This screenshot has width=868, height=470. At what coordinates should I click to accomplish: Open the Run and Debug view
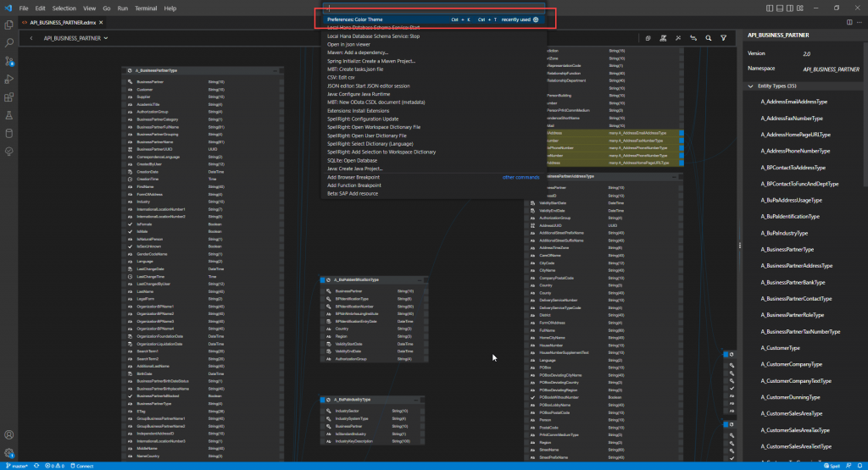tap(8, 79)
